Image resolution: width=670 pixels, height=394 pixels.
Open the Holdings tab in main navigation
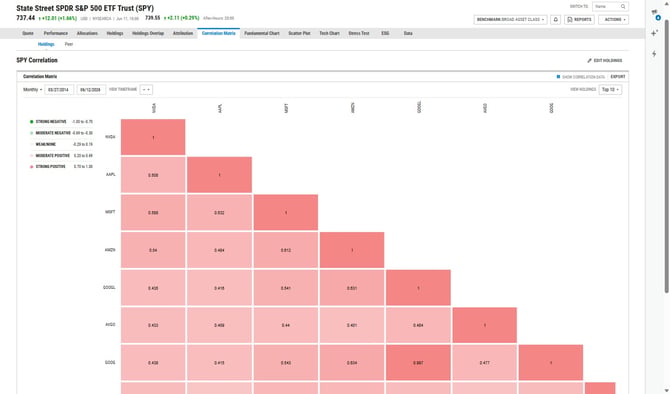[115, 33]
